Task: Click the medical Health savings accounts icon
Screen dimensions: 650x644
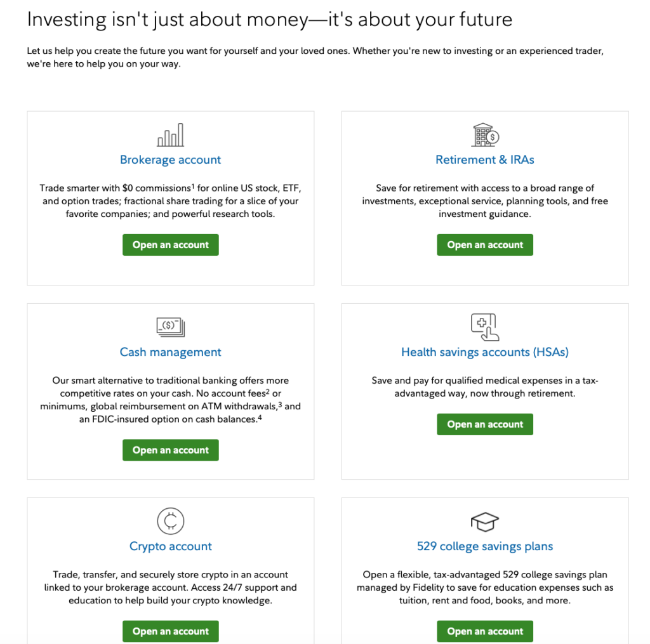Action: [485, 327]
